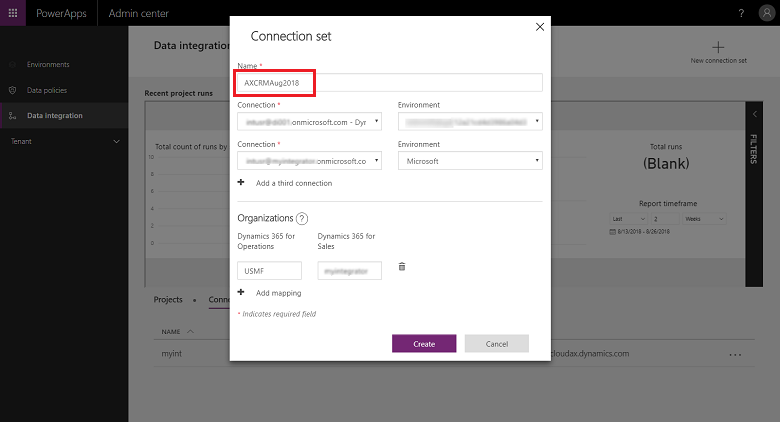The height and width of the screenshot is (422, 780).
Task: Click the New connection set label
Action: (718, 61)
